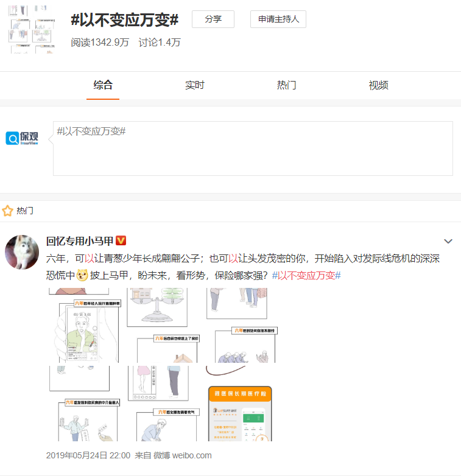Click the 保观 InsurView logo
The image size is (461, 476).
tap(22, 139)
